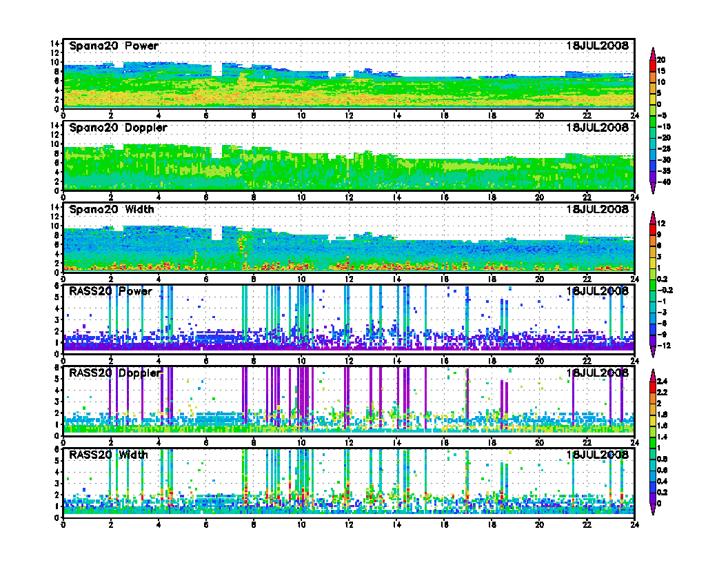Pick the orange swatch between 15 and 10
Image resolution: width=728 pixels, height=563 pixels.
pyautogui.click(x=653, y=77)
